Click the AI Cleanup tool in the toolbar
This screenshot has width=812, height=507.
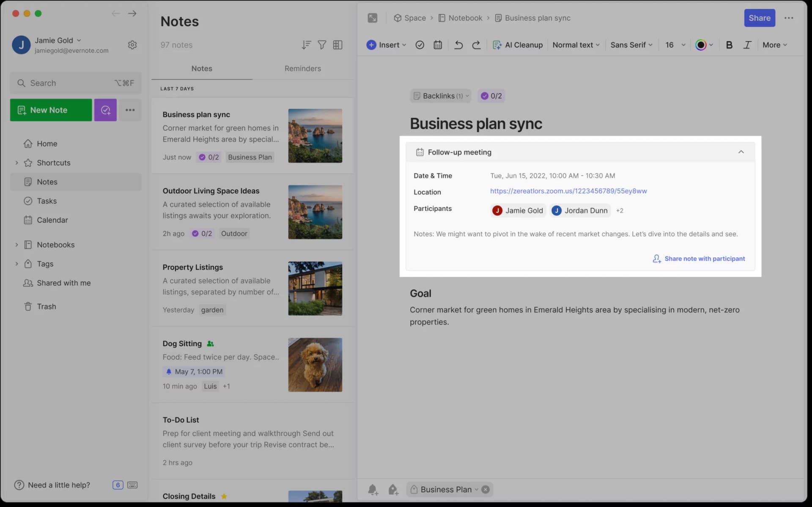pos(518,45)
